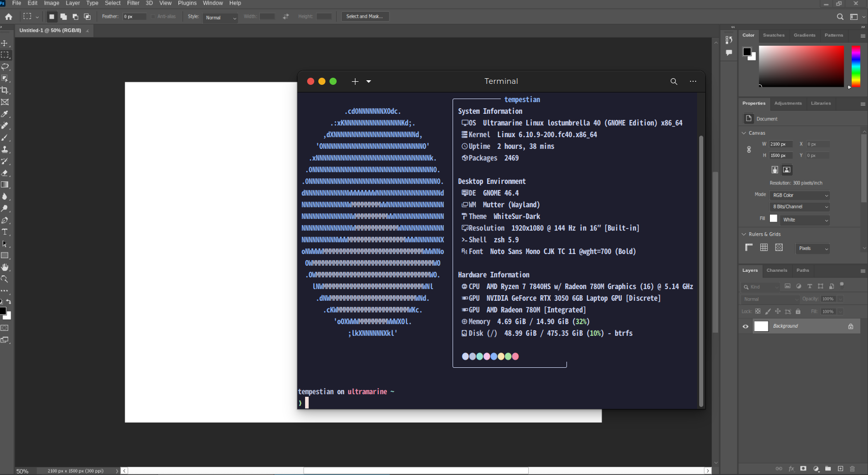
Task: Open the Plugins menu
Action: (187, 3)
